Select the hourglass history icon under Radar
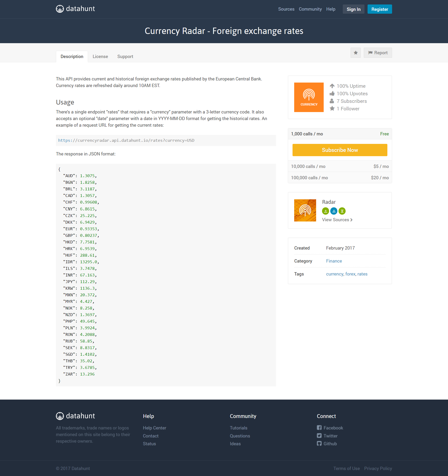 click(x=342, y=211)
